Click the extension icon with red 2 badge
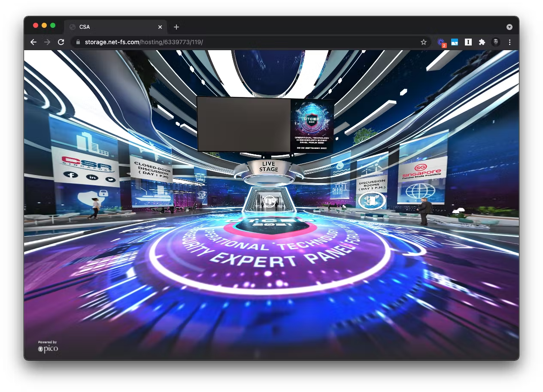 pos(441,42)
